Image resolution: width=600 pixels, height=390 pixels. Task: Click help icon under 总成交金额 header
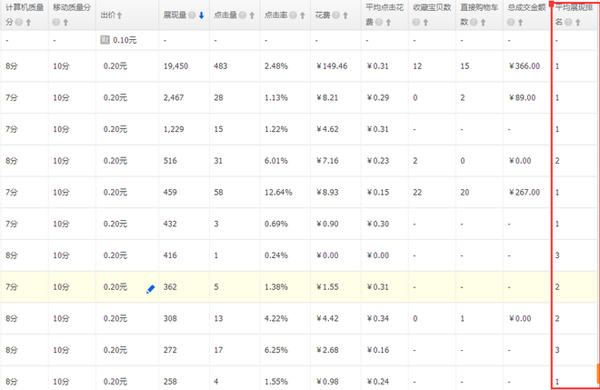(x=511, y=23)
